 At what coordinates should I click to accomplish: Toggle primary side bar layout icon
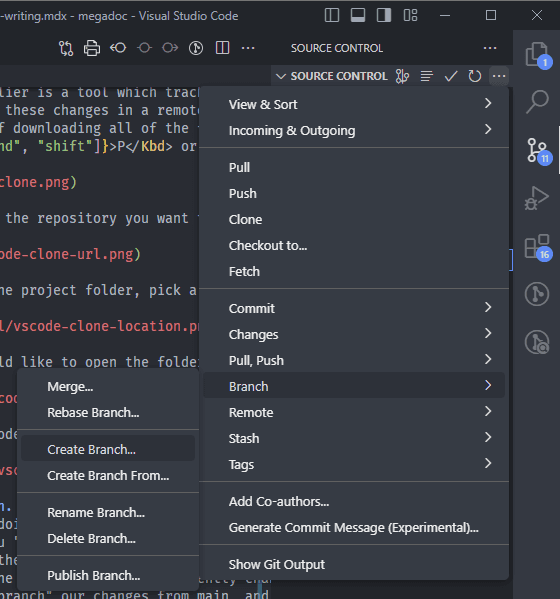pyautogui.click(x=332, y=16)
